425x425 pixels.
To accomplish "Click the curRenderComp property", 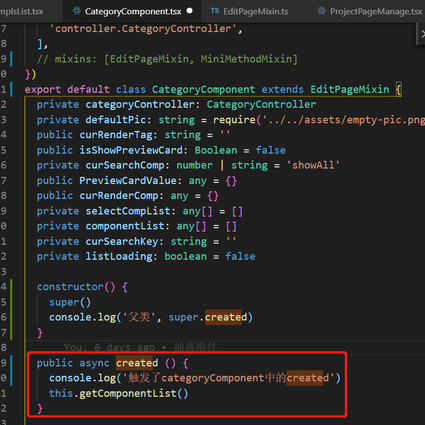I will pos(119,196).
